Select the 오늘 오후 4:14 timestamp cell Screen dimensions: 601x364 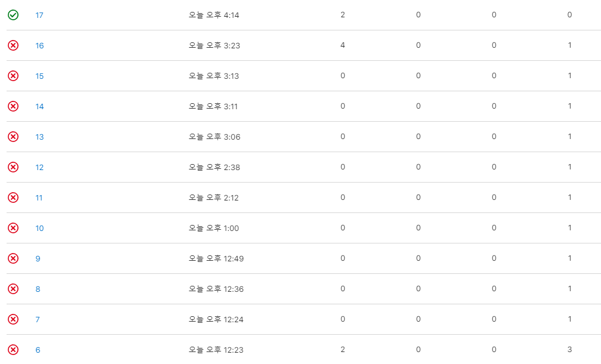pos(214,15)
